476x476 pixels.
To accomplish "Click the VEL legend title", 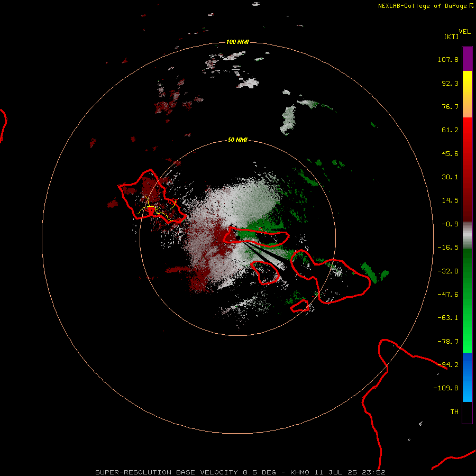I will coord(464,32).
